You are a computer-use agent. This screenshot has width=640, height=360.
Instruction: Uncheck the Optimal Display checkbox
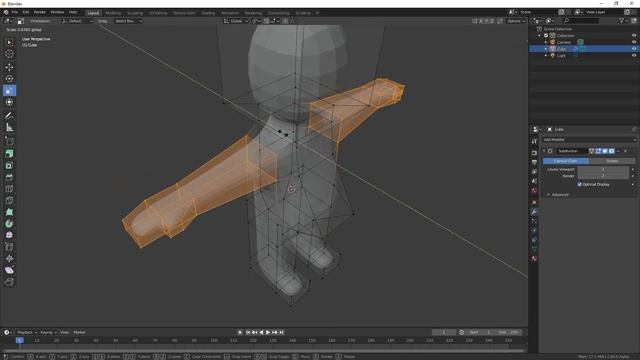point(580,184)
